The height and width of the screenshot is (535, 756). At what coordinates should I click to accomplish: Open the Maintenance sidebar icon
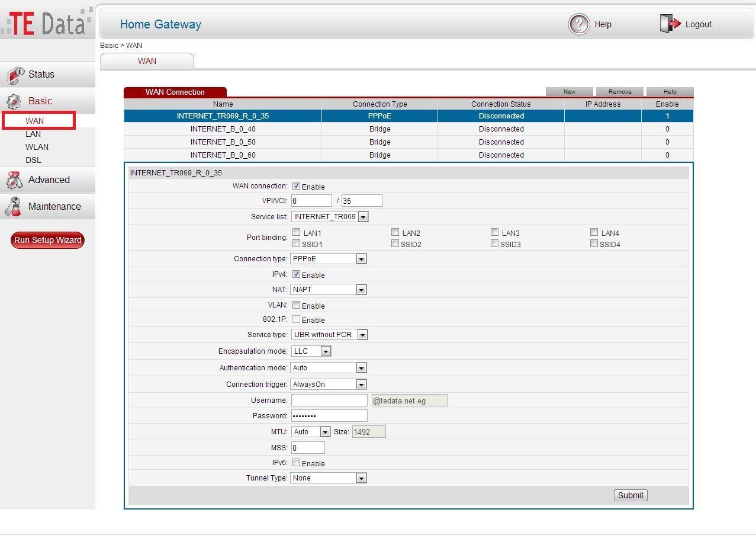coord(14,206)
